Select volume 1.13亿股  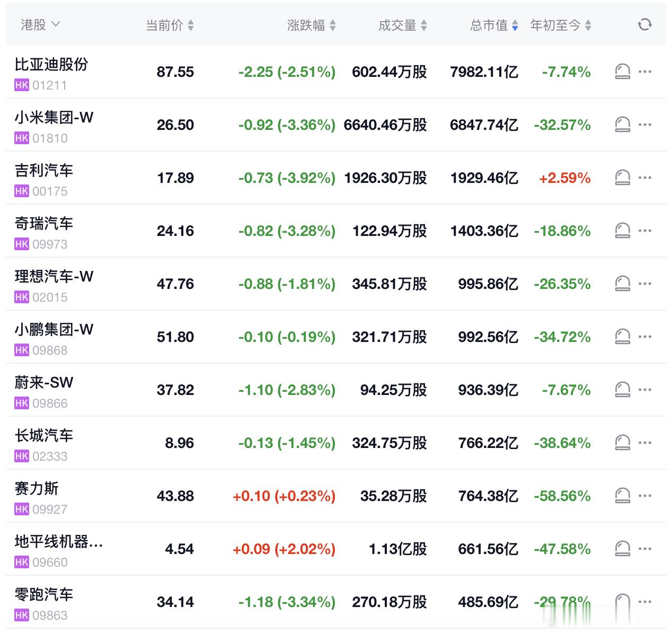[x=398, y=549]
